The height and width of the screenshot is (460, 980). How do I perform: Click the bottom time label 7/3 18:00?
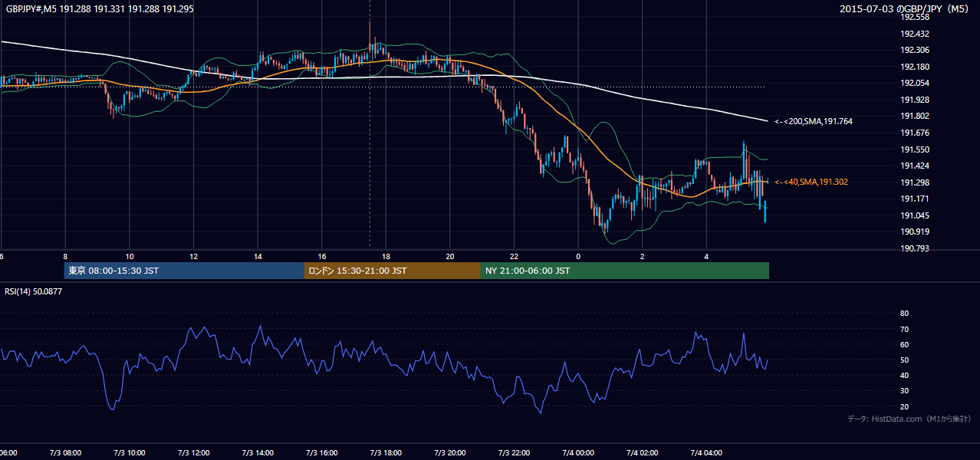[x=386, y=453]
